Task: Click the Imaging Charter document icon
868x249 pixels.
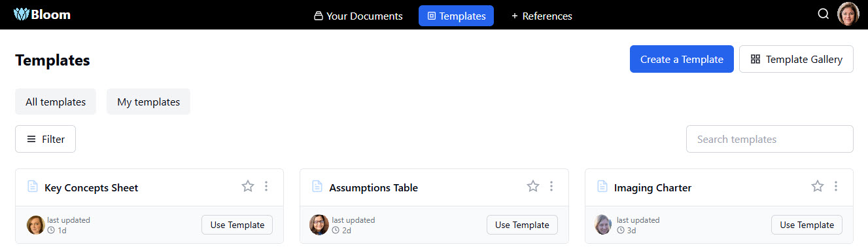Action: (x=602, y=187)
